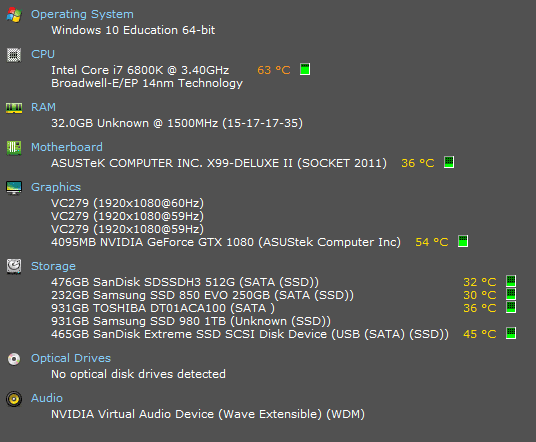
Task: Open the RAM section link
Action: point(43,107)
